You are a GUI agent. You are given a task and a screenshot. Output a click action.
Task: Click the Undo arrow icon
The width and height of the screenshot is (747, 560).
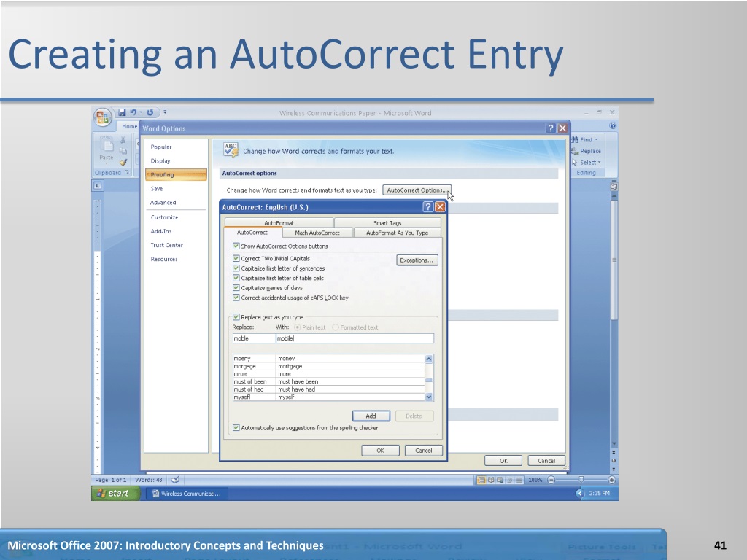pos(133,112)
